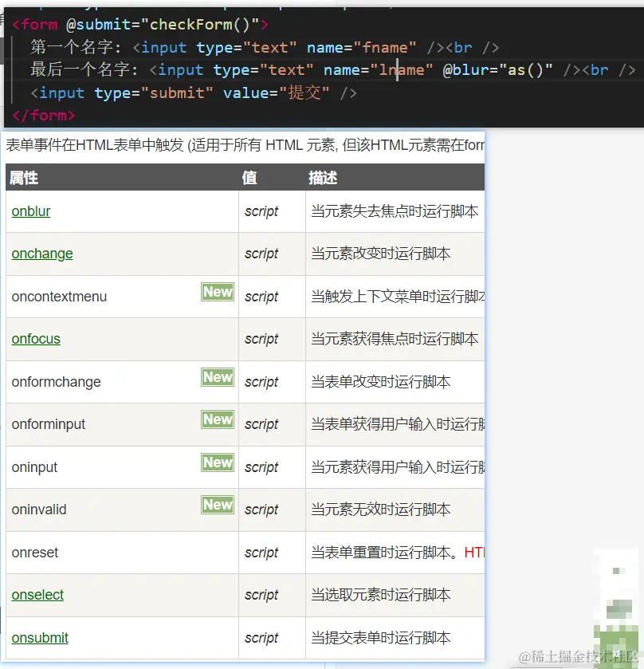Select the onformchange attribute name
Viewport: 644px width, 669px height.
(57, 382)
